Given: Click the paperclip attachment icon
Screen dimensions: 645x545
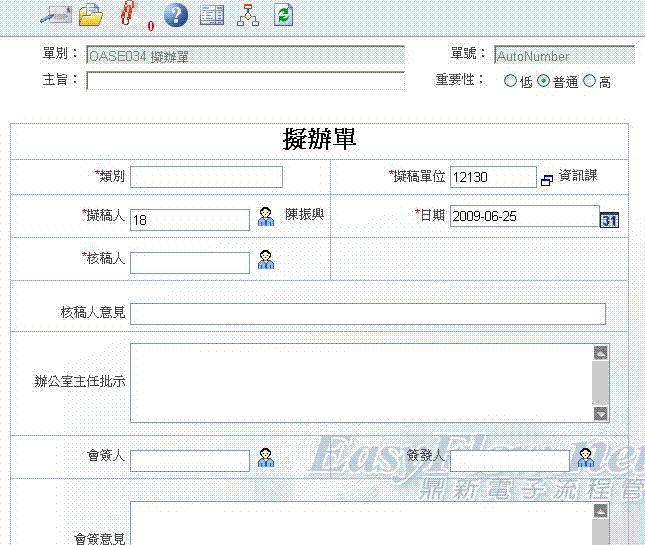Looking at the screenshot, I should tap(127, 15).
